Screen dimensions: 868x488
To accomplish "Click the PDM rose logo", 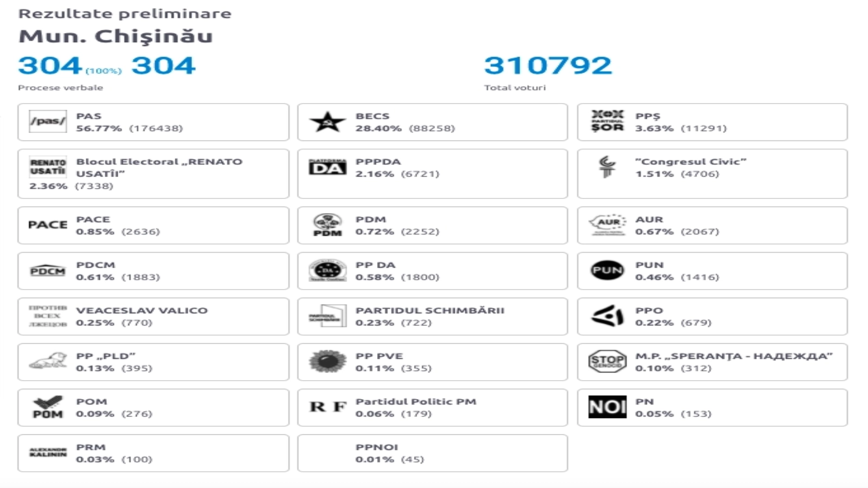I will [x=327, y=225].
